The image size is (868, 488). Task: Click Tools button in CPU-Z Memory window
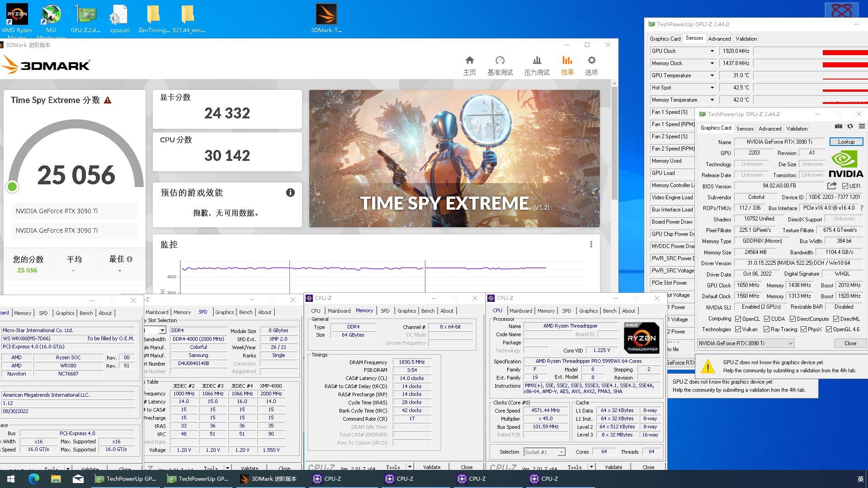[393, 467]
